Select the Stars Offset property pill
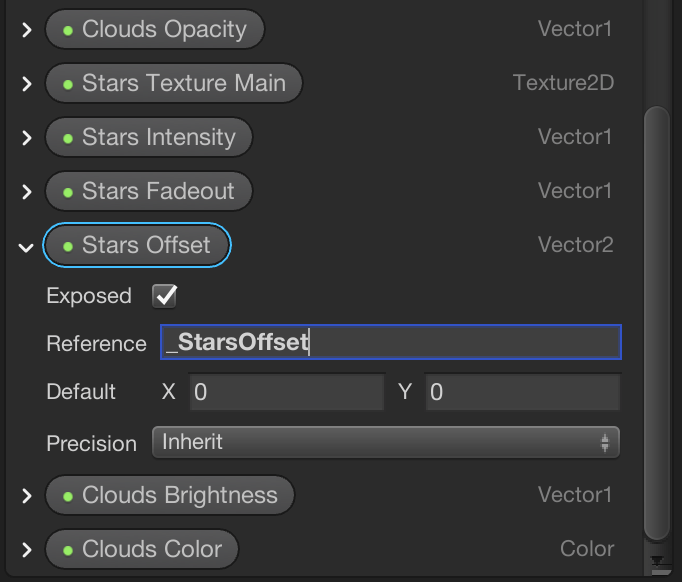682x582 pixels. [137, 246]
